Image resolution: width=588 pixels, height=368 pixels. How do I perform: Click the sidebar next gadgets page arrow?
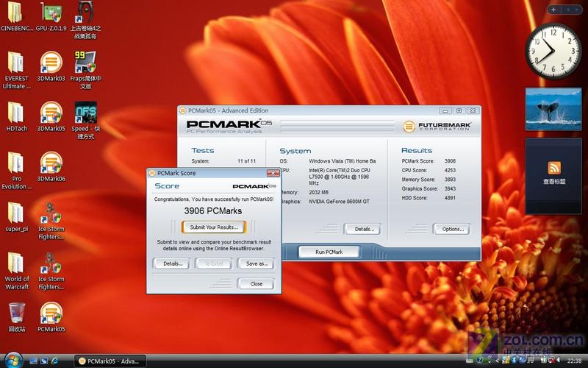[577, 10]
